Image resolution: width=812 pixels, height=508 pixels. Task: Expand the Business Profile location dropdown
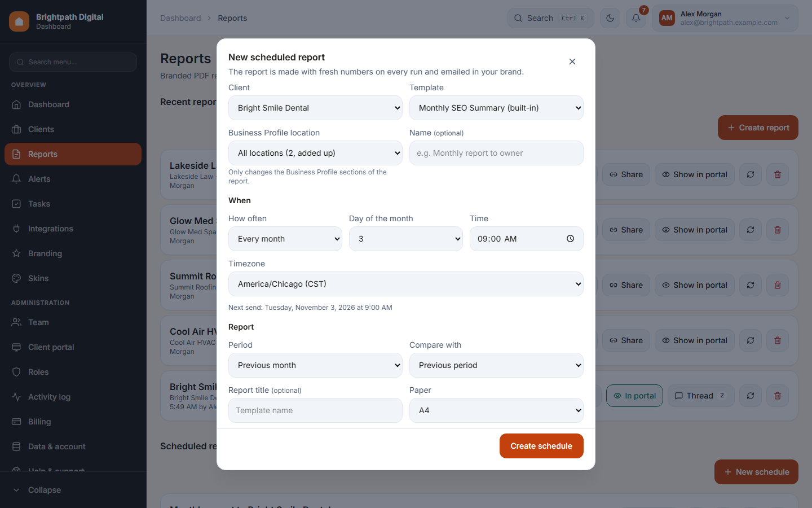[315, 153]
